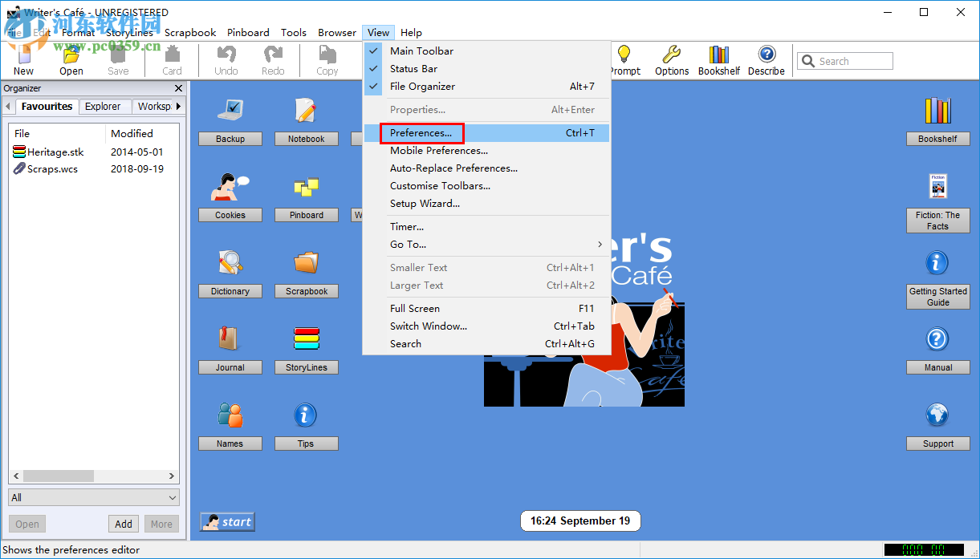Open the Tips info icon

pos(306,415)
